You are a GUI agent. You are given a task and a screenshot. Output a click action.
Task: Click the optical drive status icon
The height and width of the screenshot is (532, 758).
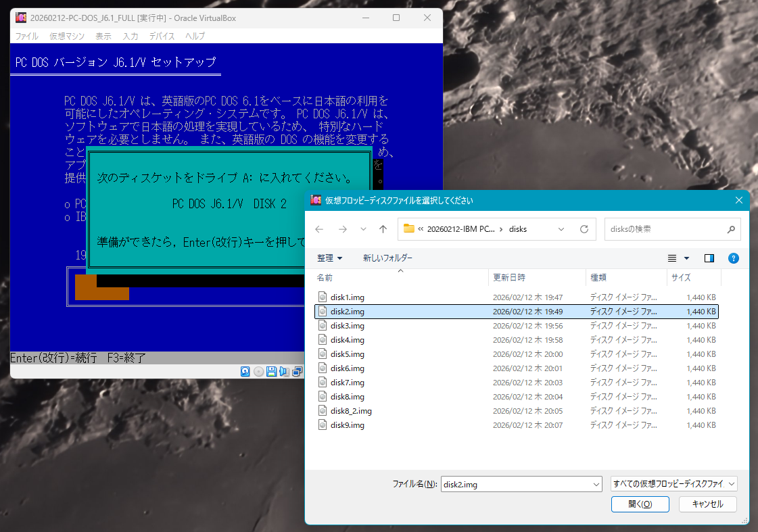coord(258,371)
